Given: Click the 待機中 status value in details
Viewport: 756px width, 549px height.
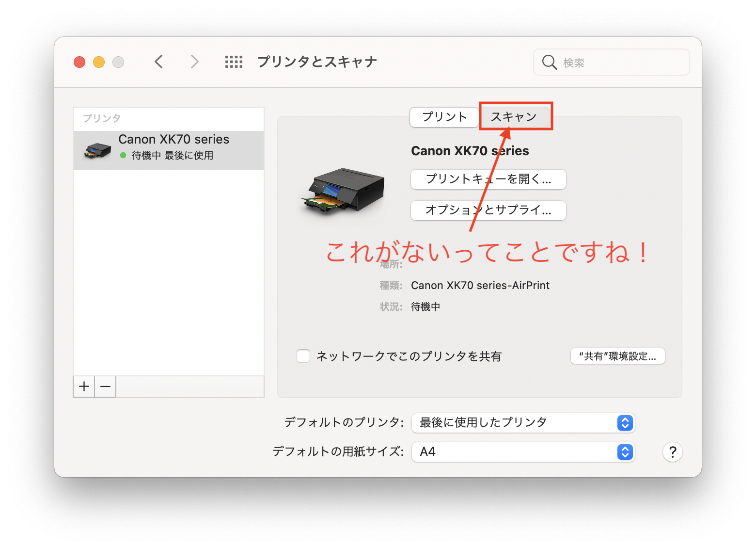Looking at the screenshot, I should (425, 307).
